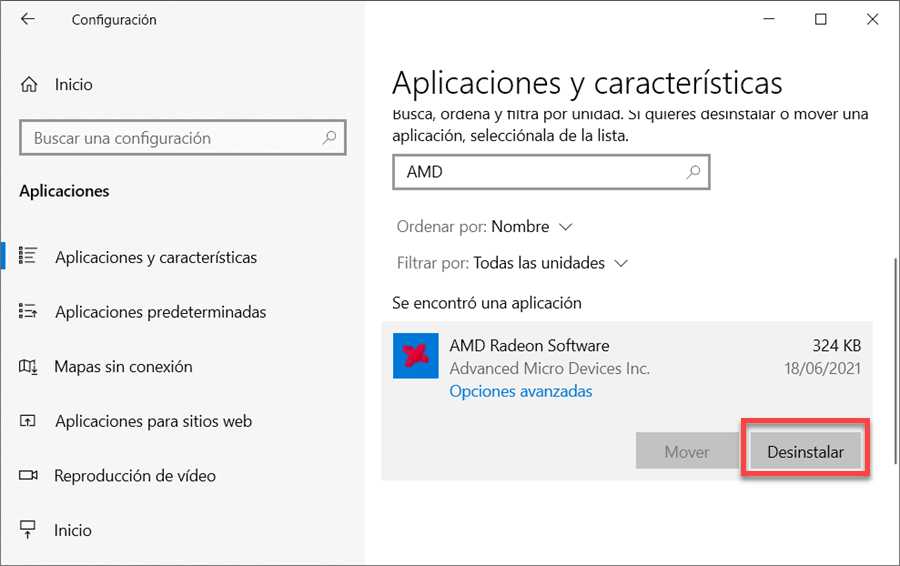Click the magnifier in Buscar una configuración
900x566 pixels.
[329, 138]
